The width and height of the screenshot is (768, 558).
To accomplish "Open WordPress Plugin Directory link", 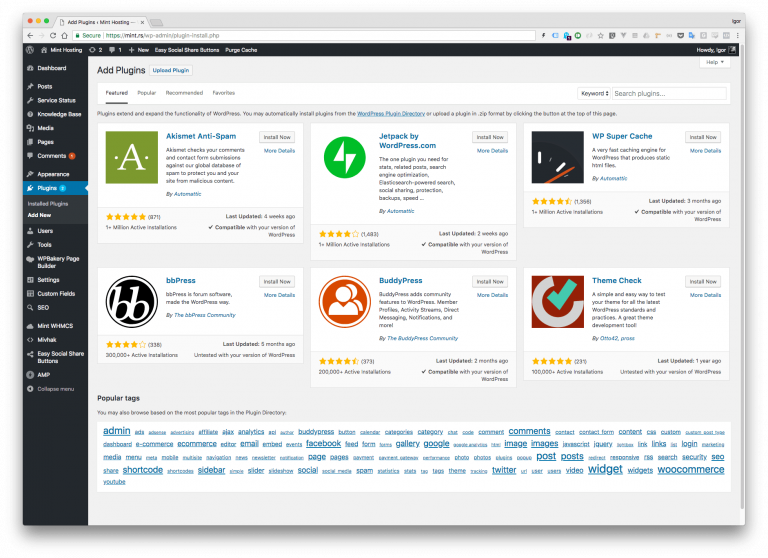I will click(391, 114).
